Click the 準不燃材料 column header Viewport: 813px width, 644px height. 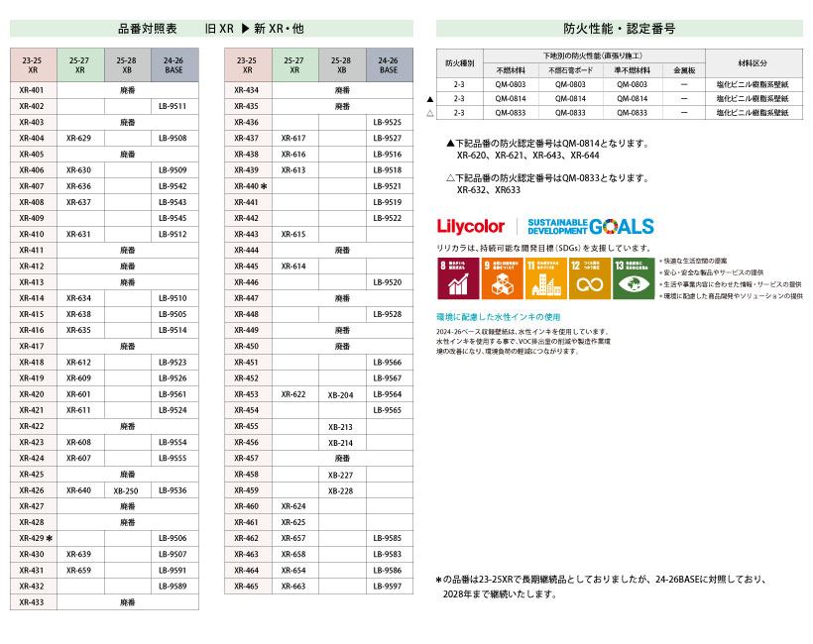tap(632, 70)
